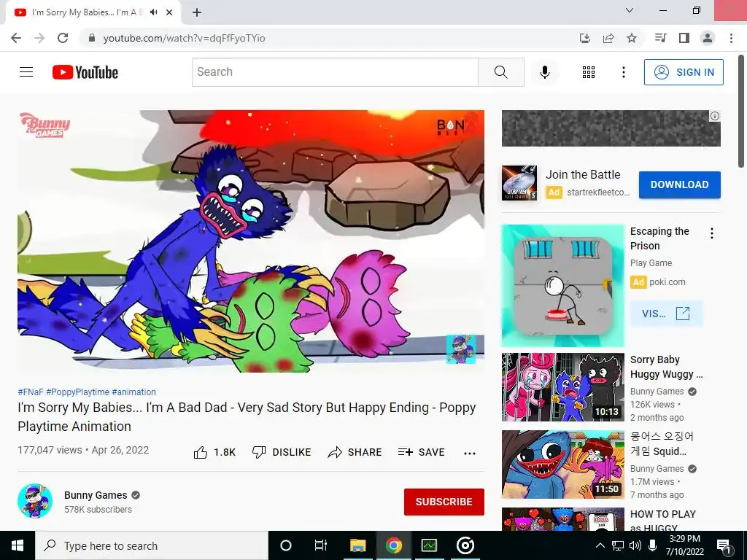Click the Escaping the Prison ad title

pyautogui.click(x=659, y=238)
